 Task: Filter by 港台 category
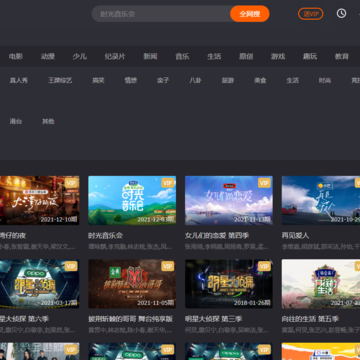pos(16,121)
